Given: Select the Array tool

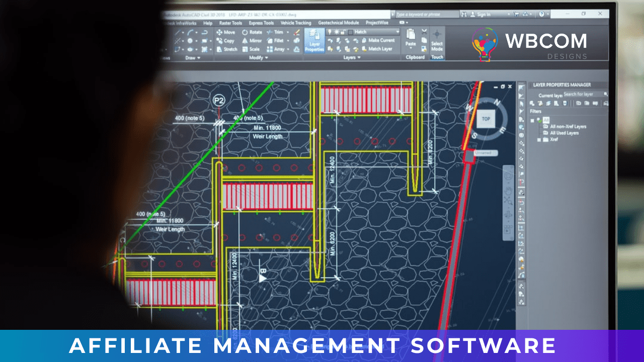Looking at the screenshot, I should click(x=275, y=49).
